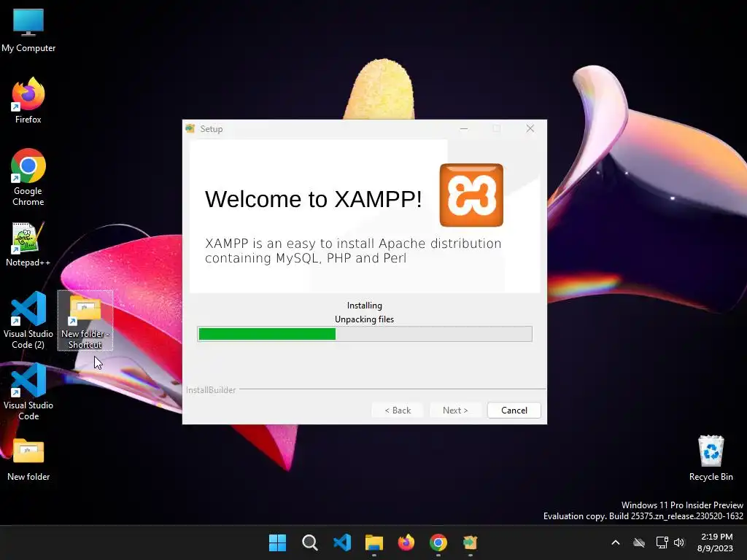Image resolution: width=747 pixels, height=560 pixels.
Task: Click the InstallBuilder label
Action: point(211,390)
